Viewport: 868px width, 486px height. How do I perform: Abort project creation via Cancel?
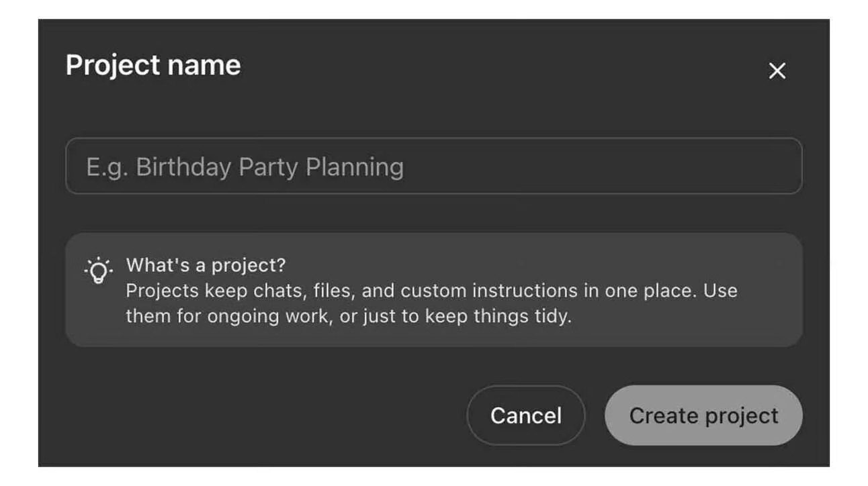(x=525, y=416)
